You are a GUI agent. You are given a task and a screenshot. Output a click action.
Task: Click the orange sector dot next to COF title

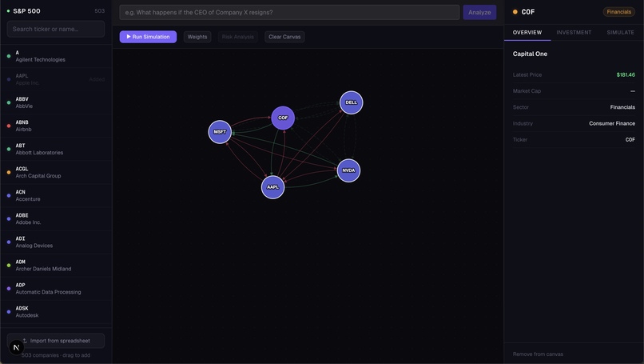[515, 12]
